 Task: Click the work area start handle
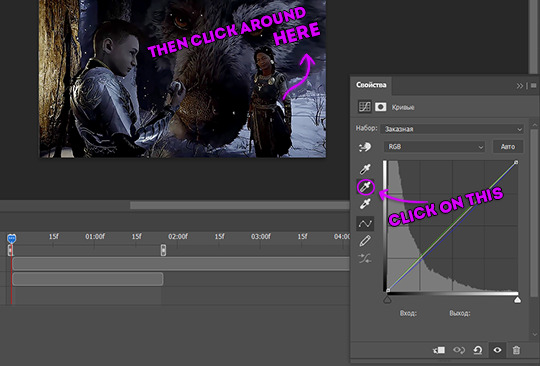click(x=10, y=250)
